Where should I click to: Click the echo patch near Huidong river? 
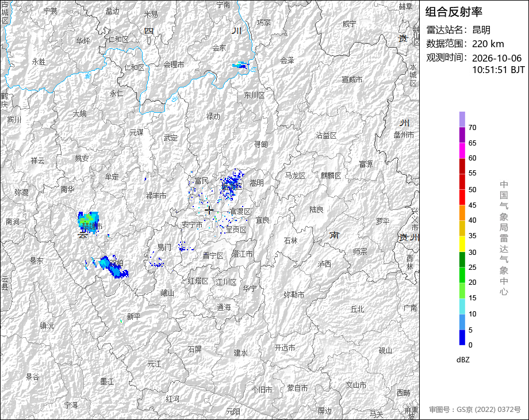click(241, 65)
